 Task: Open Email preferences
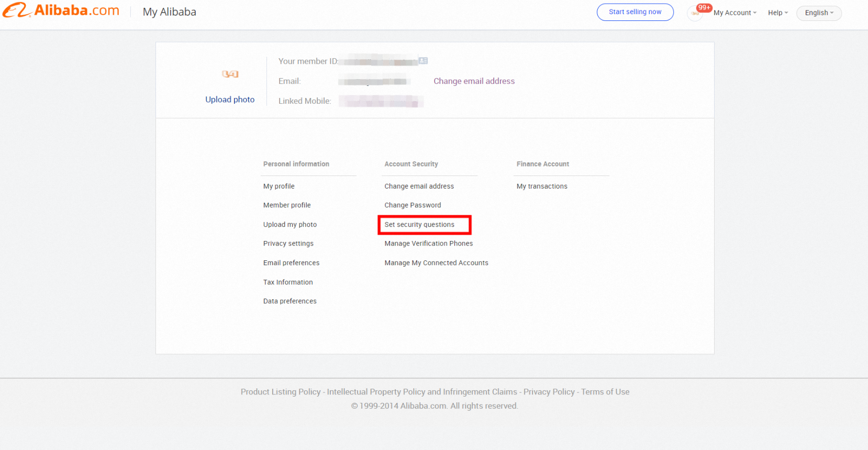point(291,263)
